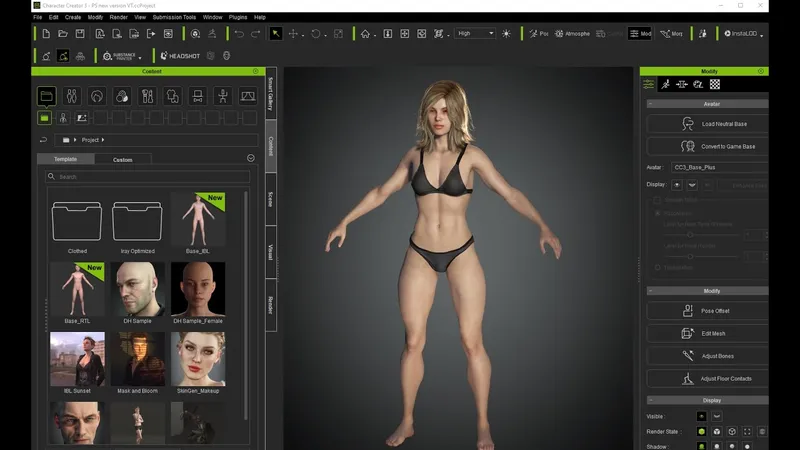Screen dimensions: 800x450
Task: Click the Home camera view icon
Action: (365, 34)
